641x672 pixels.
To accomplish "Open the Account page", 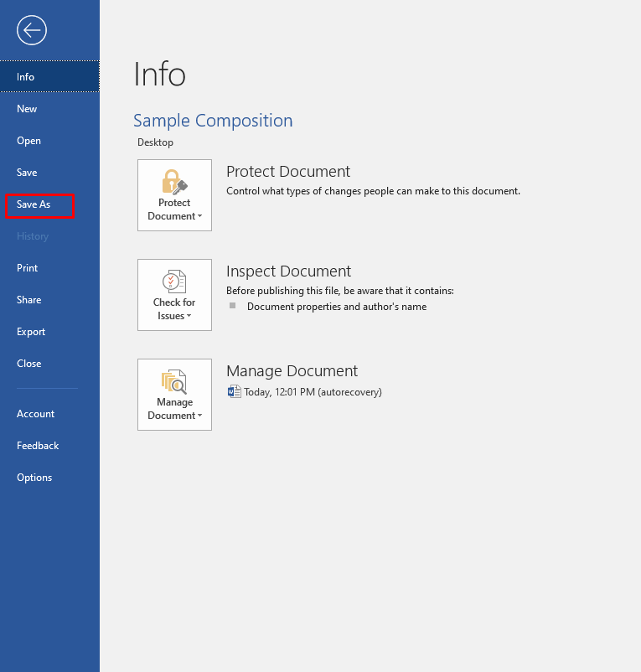I will click(x=49, y=414).
